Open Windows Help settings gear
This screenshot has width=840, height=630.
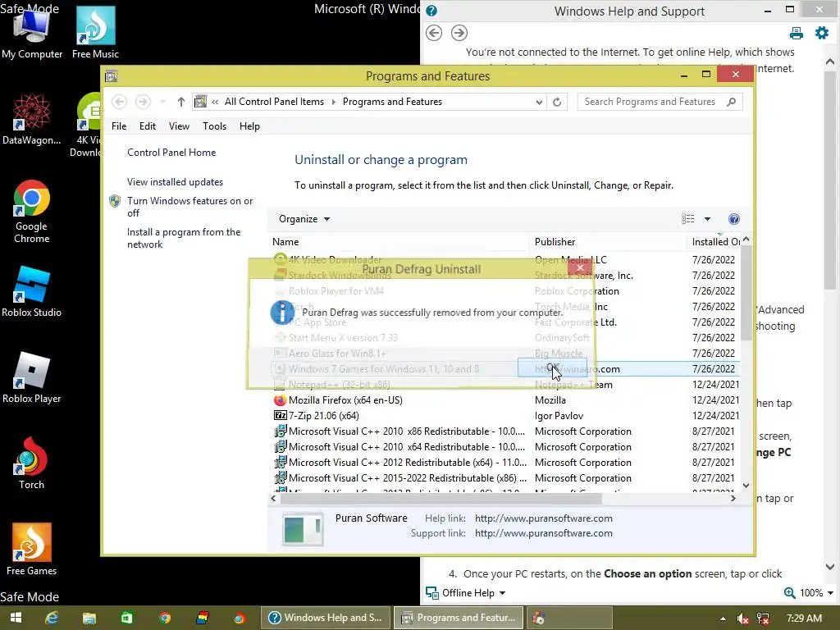[822, 33]
